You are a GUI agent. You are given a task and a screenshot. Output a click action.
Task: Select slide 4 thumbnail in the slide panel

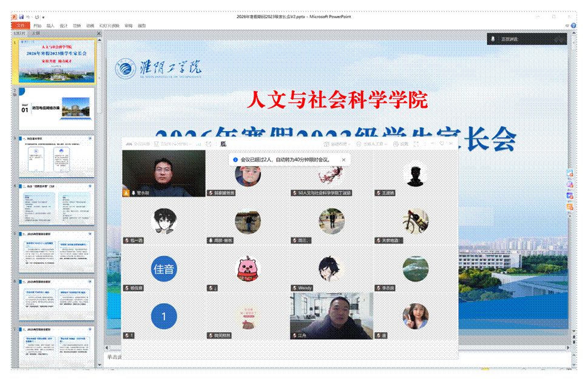pos(56,204)
